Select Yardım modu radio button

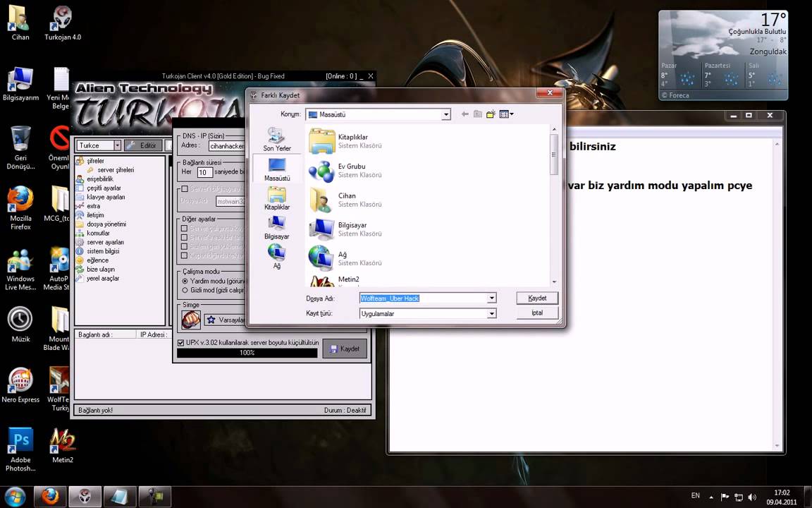[185, 281]
